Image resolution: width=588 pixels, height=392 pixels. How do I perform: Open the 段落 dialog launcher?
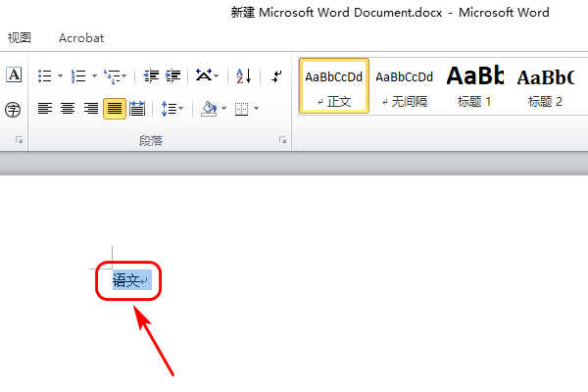pyautogui.click(x=282, y=140)
